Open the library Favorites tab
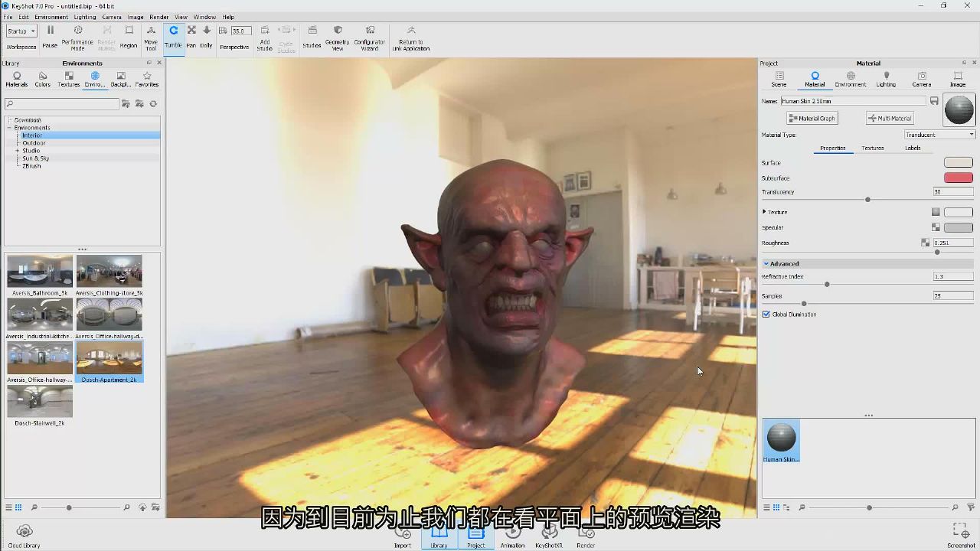The width and height of the screenshot is (980, 551). [x=147, y=80]
